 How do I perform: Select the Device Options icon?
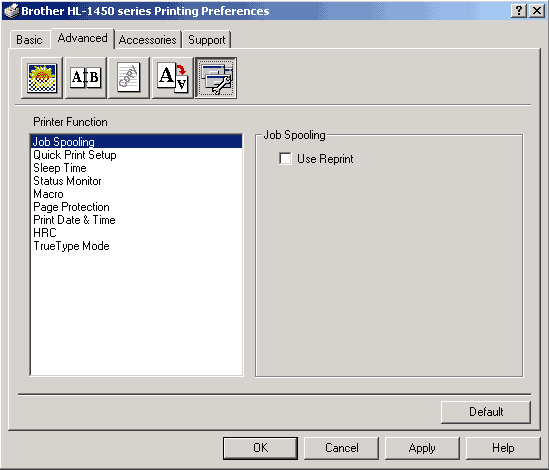pyautogui.click(x=216, y=78)
